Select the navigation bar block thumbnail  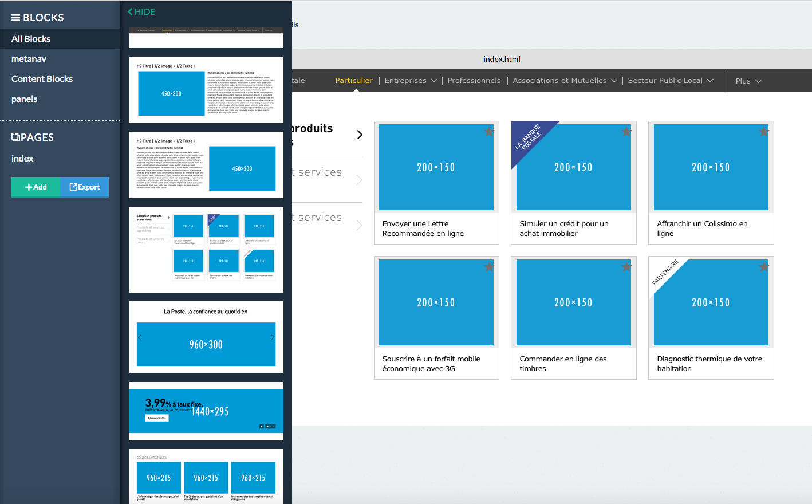206,37
